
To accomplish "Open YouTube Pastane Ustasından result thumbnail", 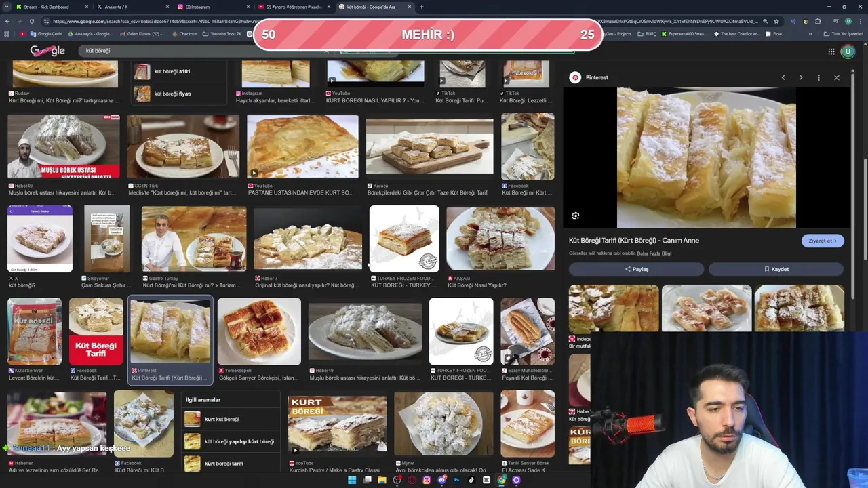I will tap(302, 146).
